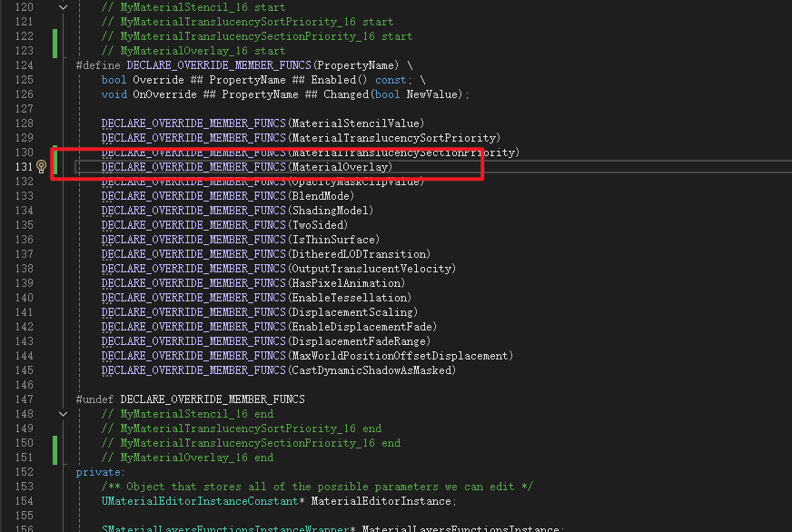Click the CastDynamicShadowAsMasked argument
The height and width of the screenshot is (532, 792).
(x=372, y=370)
